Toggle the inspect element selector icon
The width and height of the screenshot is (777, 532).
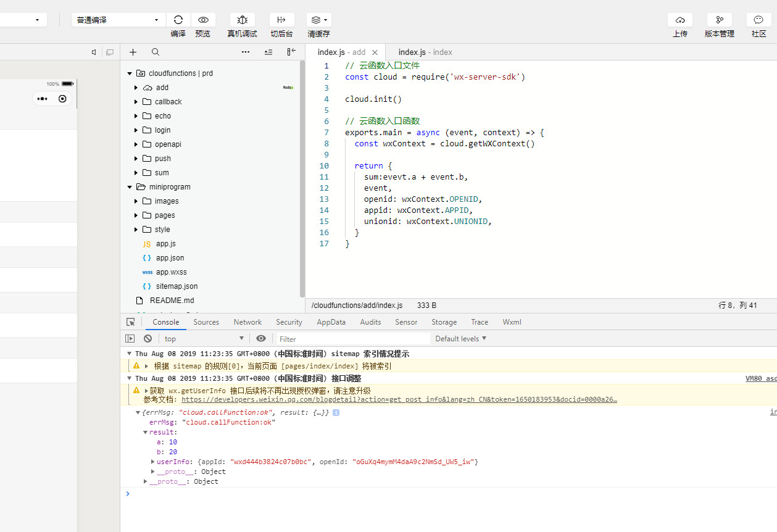[131, 322]
